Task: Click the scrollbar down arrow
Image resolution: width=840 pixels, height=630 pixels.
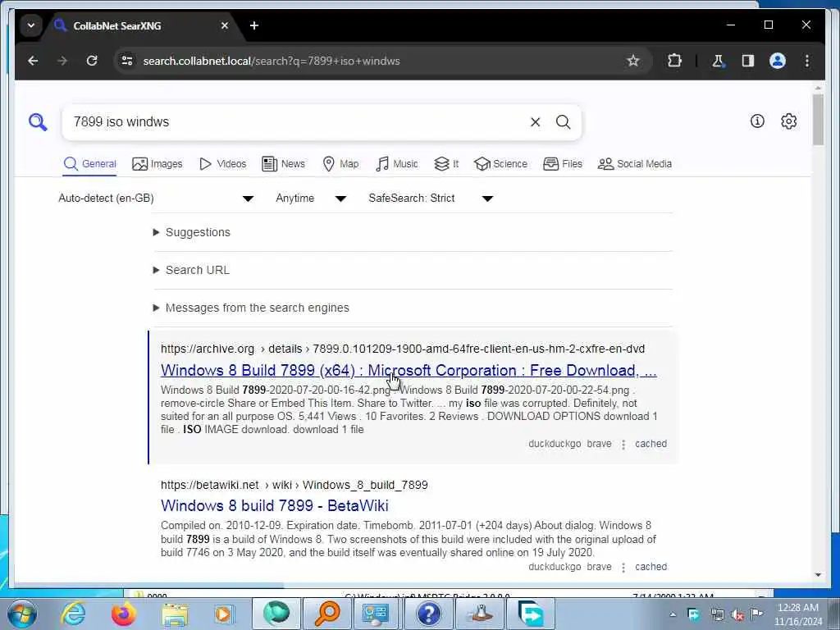Action: click(818, 575)
